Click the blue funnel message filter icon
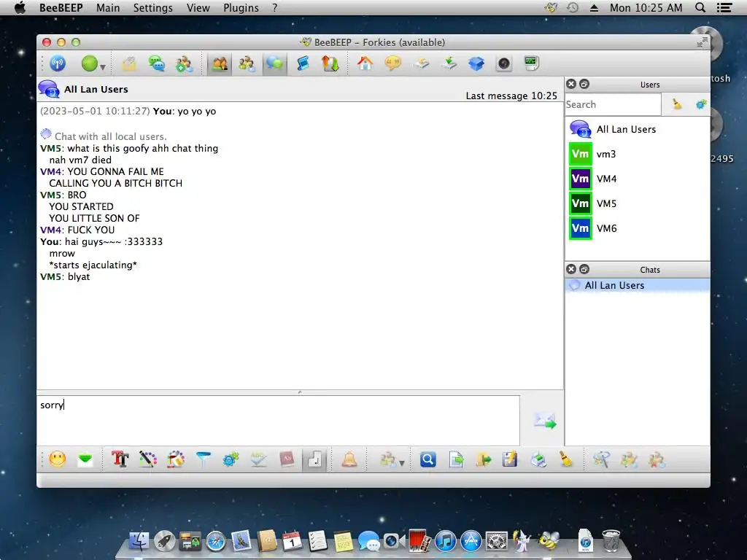This screenshot has width=747, height=560. click(x=203, y=459)
